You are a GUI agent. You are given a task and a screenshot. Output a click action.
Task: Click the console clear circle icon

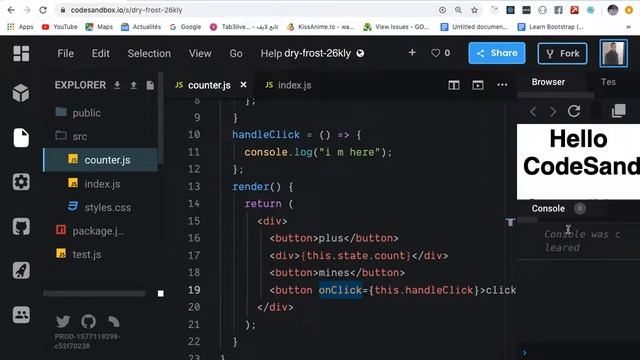point(580,209)
